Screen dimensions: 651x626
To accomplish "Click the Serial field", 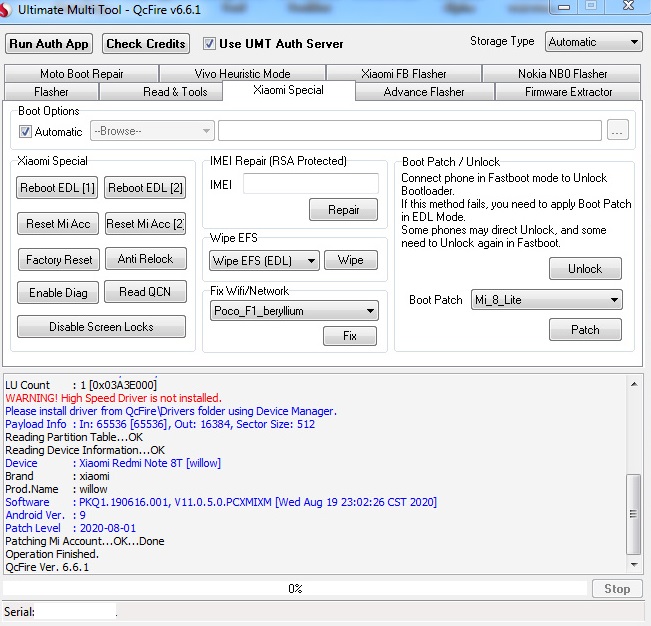I will tap(75, 611).
